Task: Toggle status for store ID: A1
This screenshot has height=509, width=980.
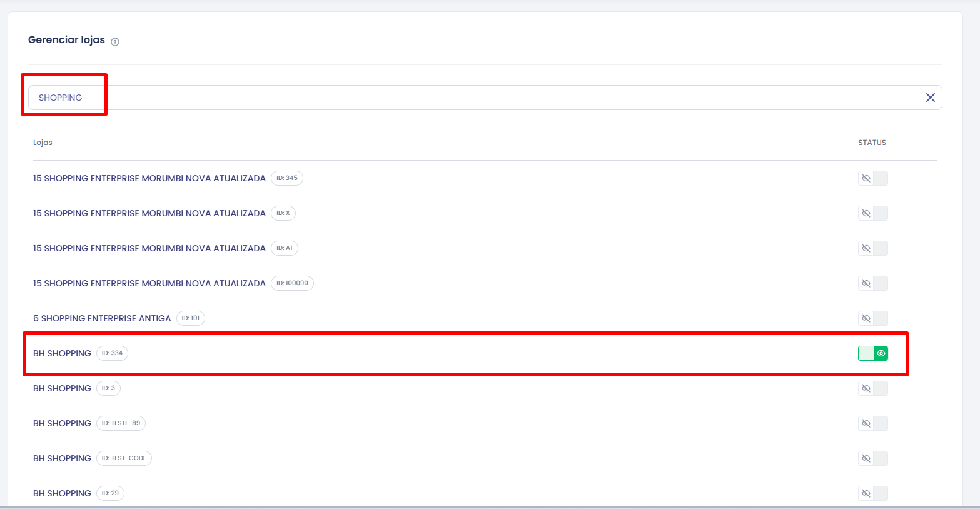Action: (872, 248)
